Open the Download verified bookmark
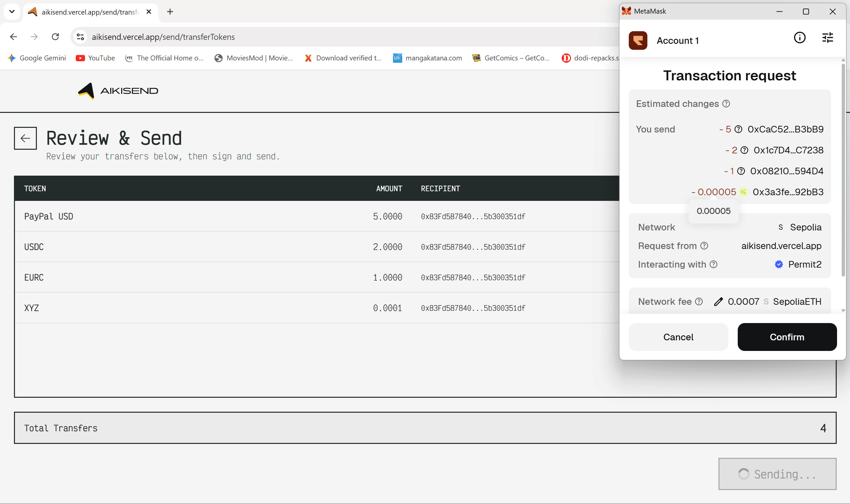Viewport: 850px width, 504px height. point(343,58)
